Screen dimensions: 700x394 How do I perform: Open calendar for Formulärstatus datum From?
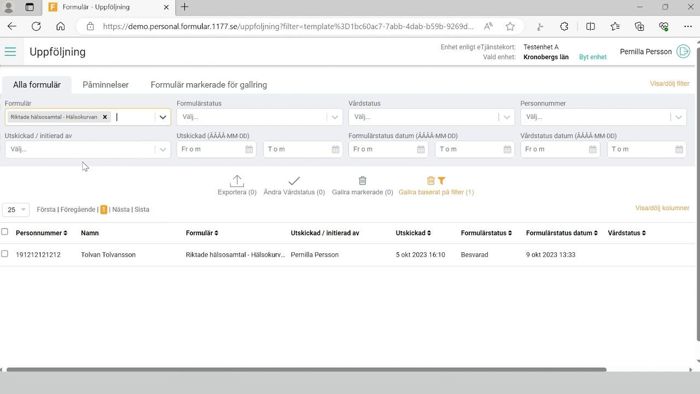421,149
